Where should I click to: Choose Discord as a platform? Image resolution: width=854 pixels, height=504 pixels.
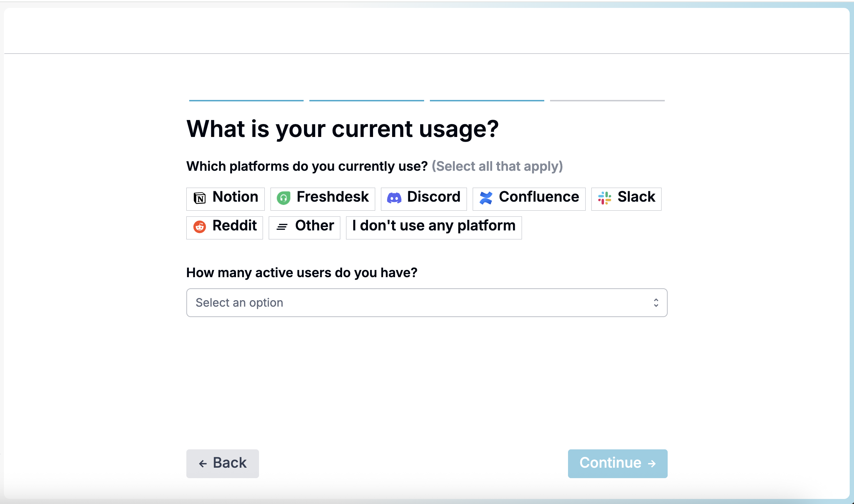pyautogui.click(x=424, y=199)
